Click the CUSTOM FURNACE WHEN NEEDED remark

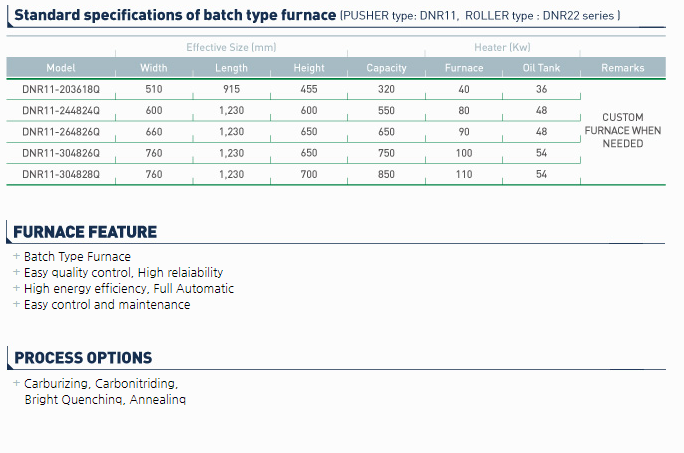click(x=623, y=130)
